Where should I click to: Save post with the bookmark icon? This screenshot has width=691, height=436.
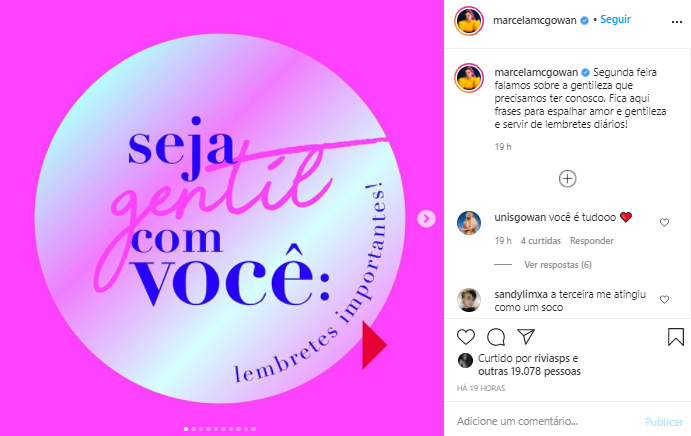click(x=676, y=337)
